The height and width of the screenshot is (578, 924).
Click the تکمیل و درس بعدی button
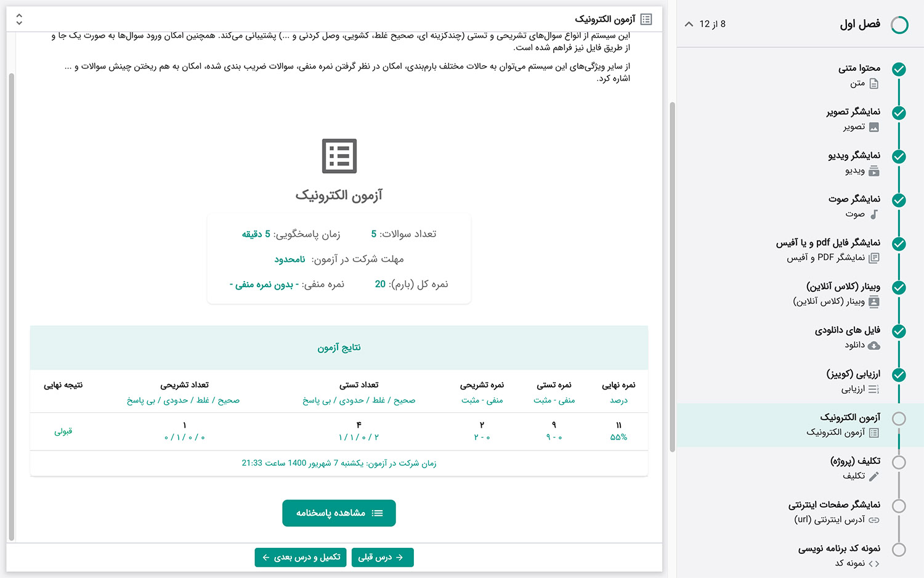[301, 558]
